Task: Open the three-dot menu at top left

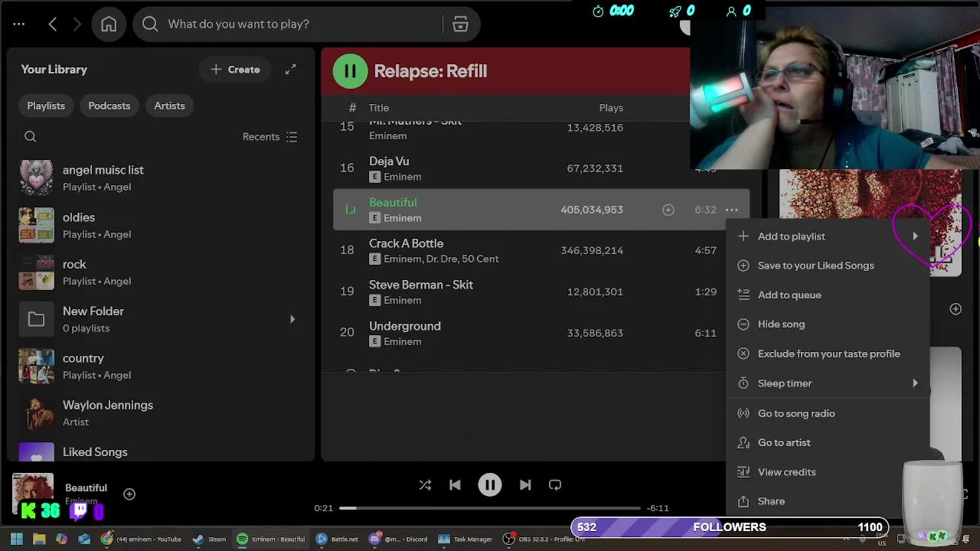Action: 19,24
